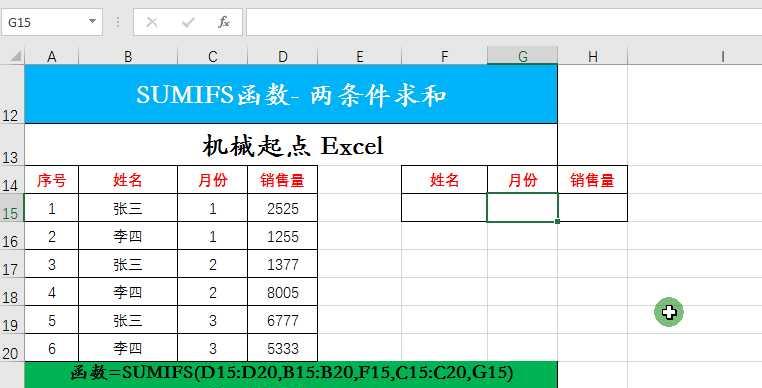Select row 15 header
This screenshot has width=762, height=388.
12,208
